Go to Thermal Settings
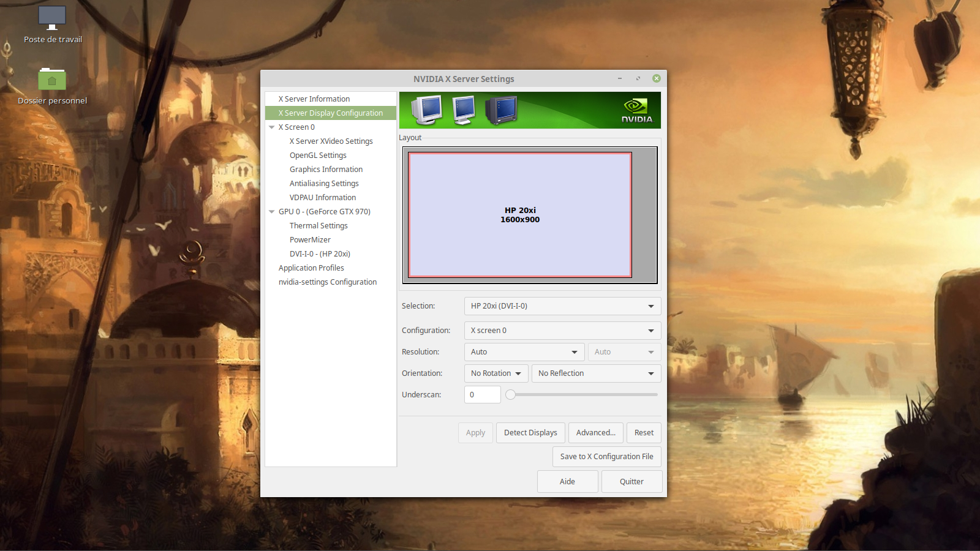Image resolution: width=980 pixels, height=551 pixels. [x=318, y=226]
